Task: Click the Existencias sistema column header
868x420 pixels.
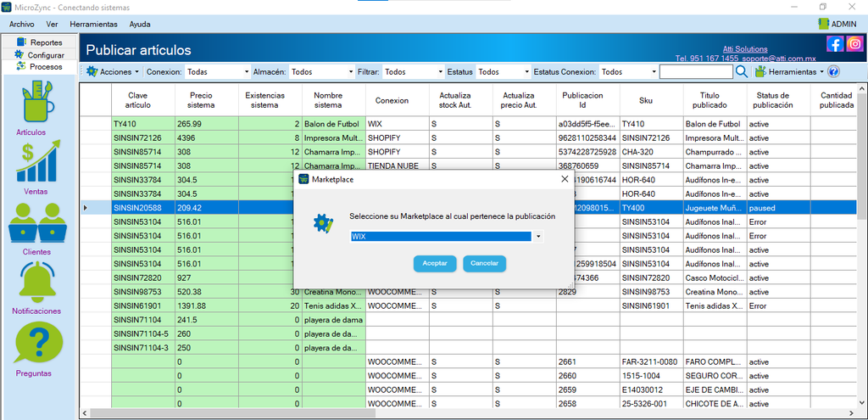Action: point(270,100)
